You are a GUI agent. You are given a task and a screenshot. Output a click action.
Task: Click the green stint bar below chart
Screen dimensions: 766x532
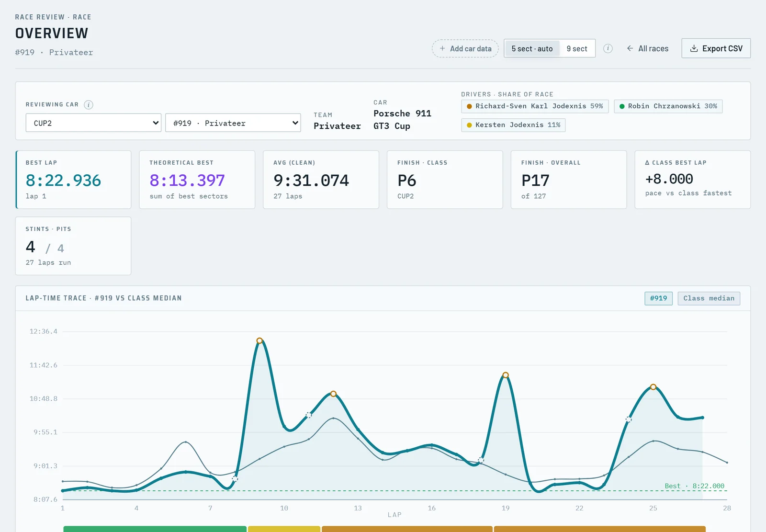point(155,529)
